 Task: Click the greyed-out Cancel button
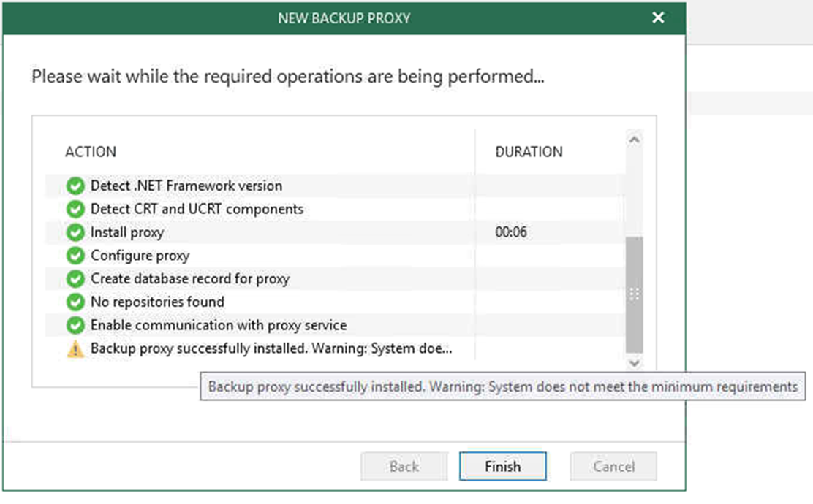613,466
